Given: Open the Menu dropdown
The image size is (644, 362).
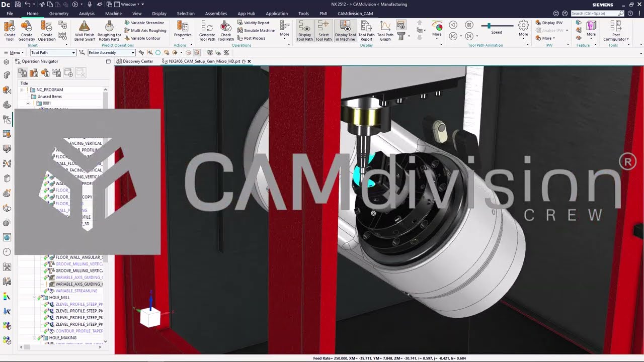Looking at the screenshot, I should tap(14, 53).
